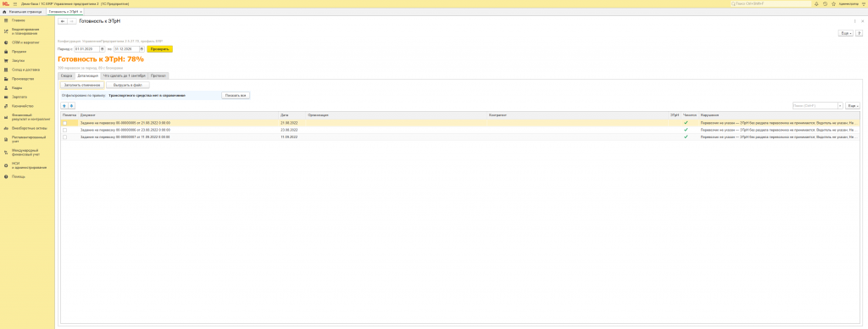Focus the global search field Ctrl+Shift+F

click(771, 3)
